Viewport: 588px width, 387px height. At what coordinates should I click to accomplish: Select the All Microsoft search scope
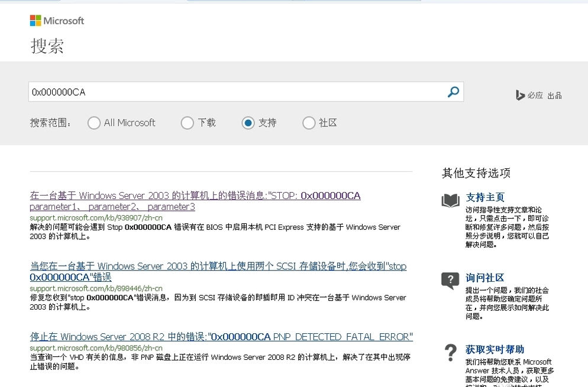(x=93, y=123)
